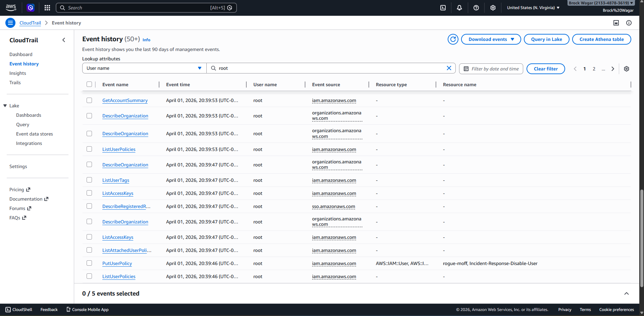Click the CloudShell icon in the top bar
Viewport: 644px width, 316px height.
tap(443, 7)
